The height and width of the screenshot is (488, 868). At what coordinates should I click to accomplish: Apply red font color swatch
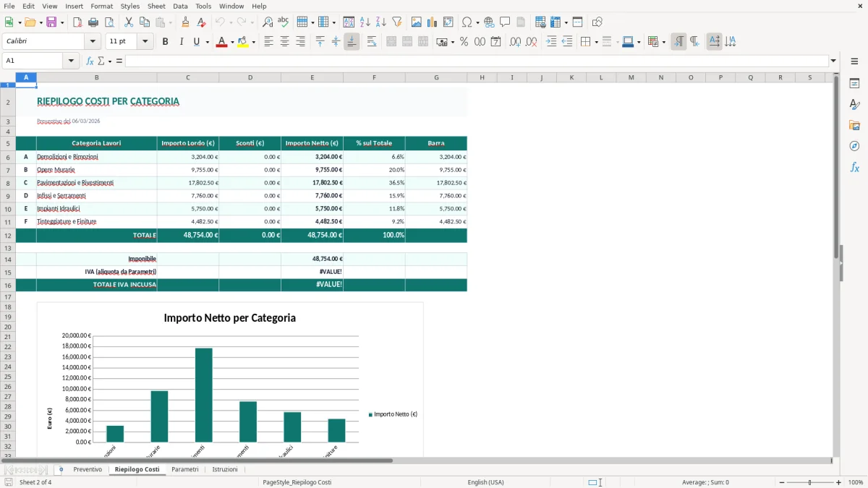click(x=221, y=42)
